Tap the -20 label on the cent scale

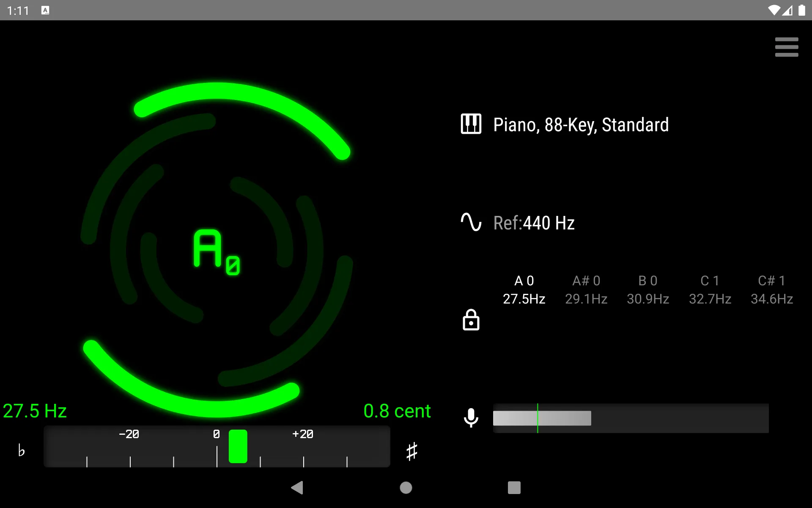click(129, 434)
